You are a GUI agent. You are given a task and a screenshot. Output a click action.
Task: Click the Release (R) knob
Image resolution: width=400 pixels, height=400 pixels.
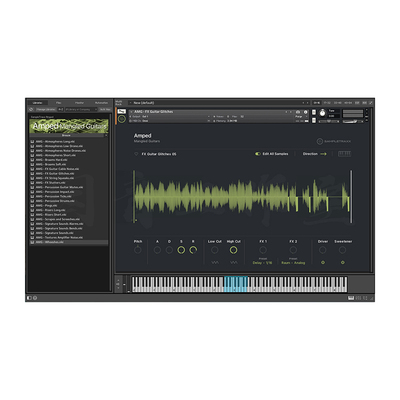point(193,250)
